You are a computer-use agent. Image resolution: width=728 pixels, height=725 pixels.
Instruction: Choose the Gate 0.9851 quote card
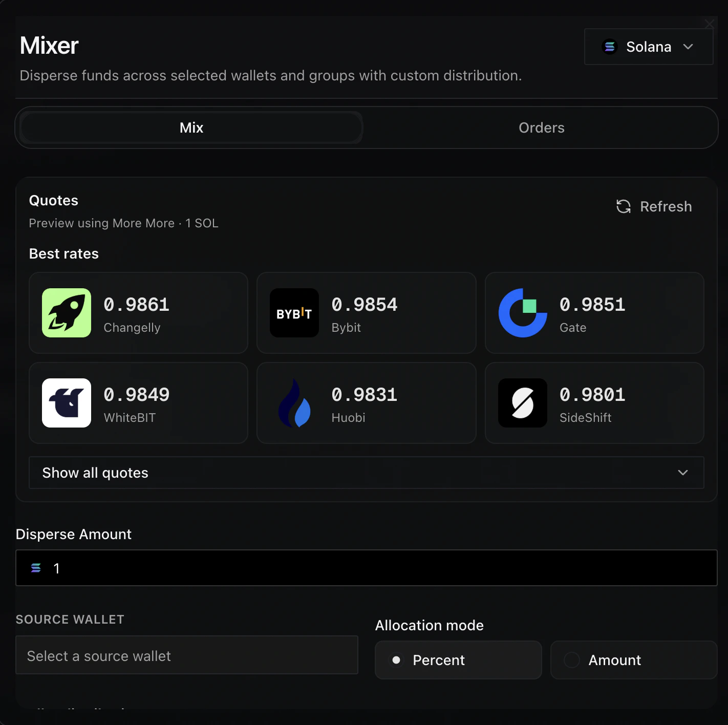click(x=594, y=313)
